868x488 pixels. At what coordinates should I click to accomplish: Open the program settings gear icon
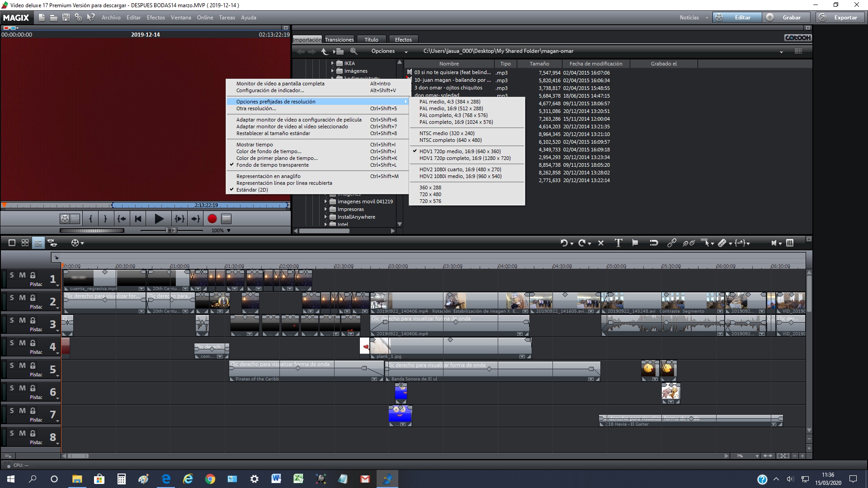(78, 18)
